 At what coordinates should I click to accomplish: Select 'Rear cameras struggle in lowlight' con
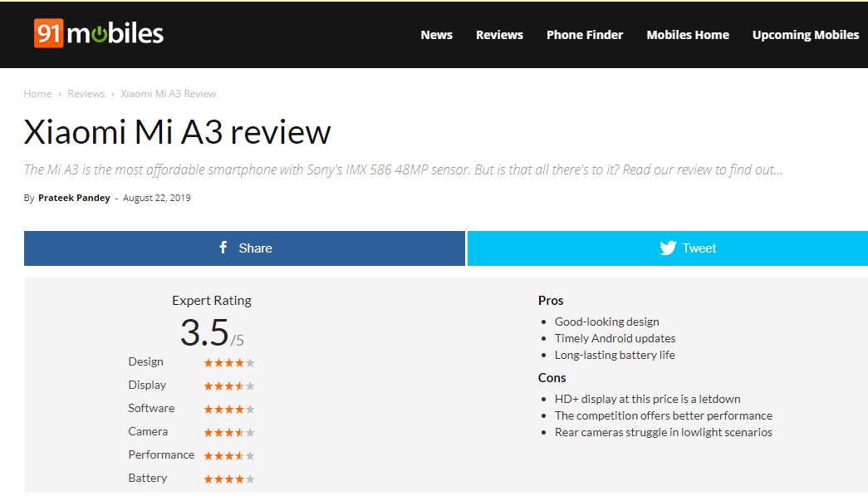(x=663, y=432)
